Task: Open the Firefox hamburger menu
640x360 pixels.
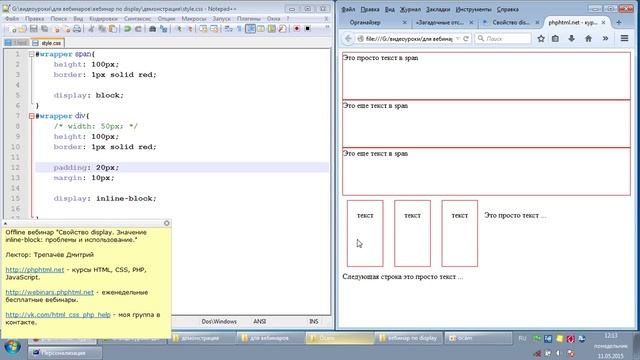Action: click(624, 38)
